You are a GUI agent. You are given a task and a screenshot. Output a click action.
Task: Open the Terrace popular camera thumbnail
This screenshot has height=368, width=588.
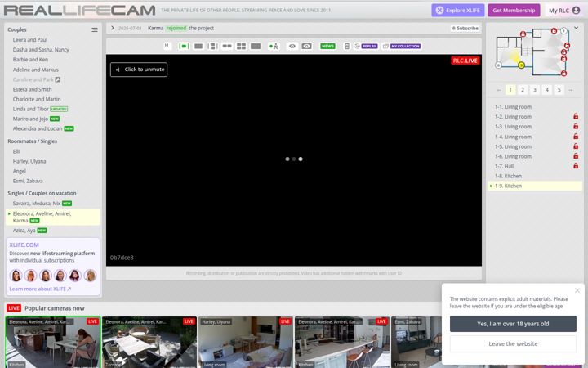coord(149,342)
